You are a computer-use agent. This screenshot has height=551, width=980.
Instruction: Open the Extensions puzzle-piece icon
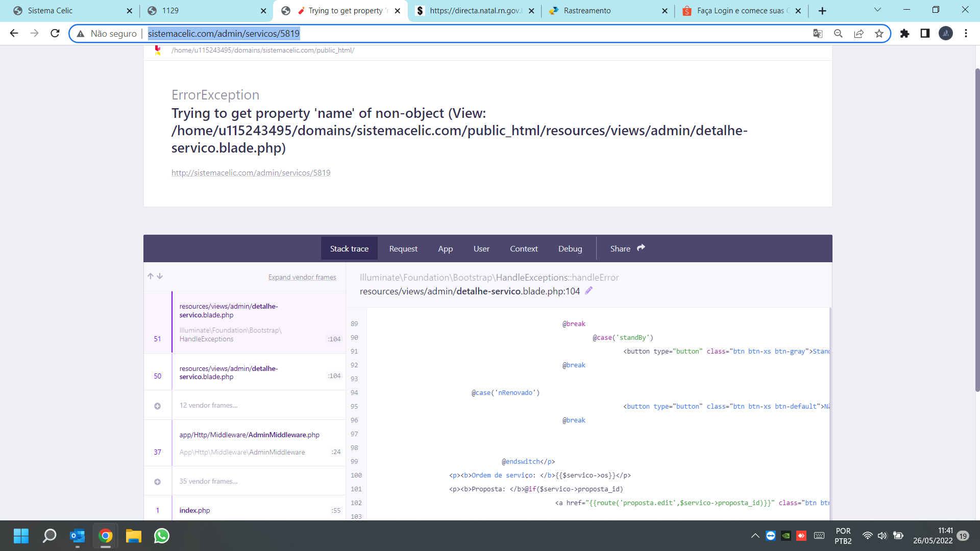[905, 34]
